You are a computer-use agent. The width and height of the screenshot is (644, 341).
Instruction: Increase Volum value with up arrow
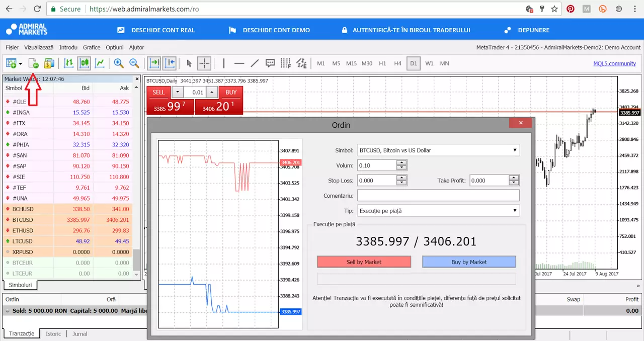point(401,162)
